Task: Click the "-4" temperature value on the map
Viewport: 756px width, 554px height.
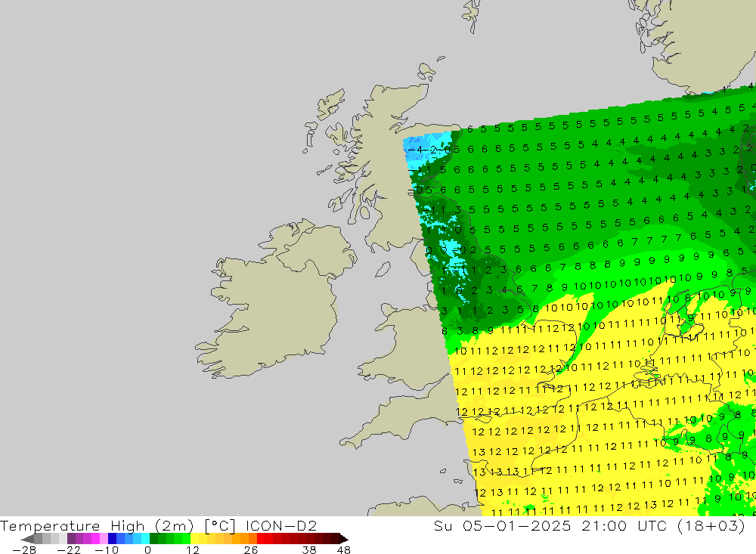Action: pyautogui.click(x=416, y=150)
